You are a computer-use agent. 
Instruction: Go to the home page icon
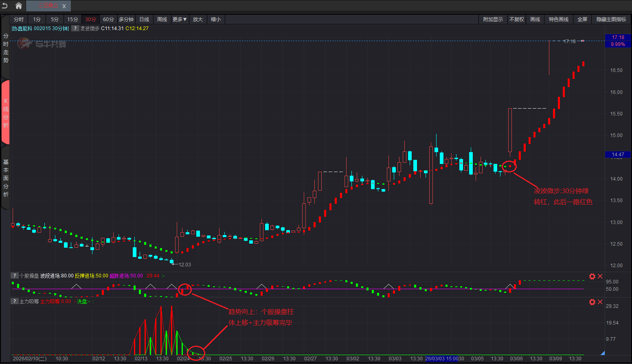pyautogui.click(x=19, y=6)
